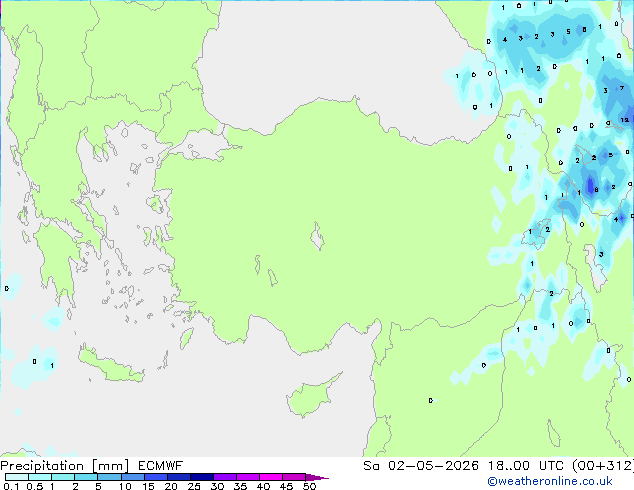
Task: Click the 'ECMWF' model label
Action: 161,466
